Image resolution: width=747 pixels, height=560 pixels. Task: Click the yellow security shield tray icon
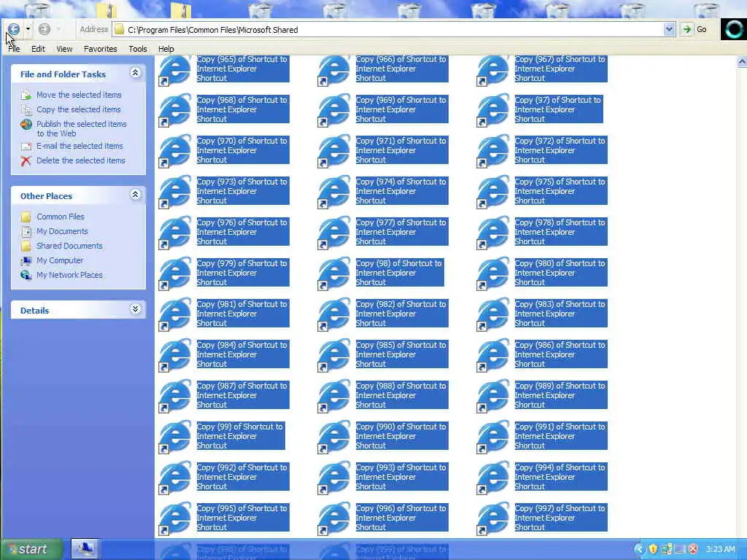[x=653, y=549]
